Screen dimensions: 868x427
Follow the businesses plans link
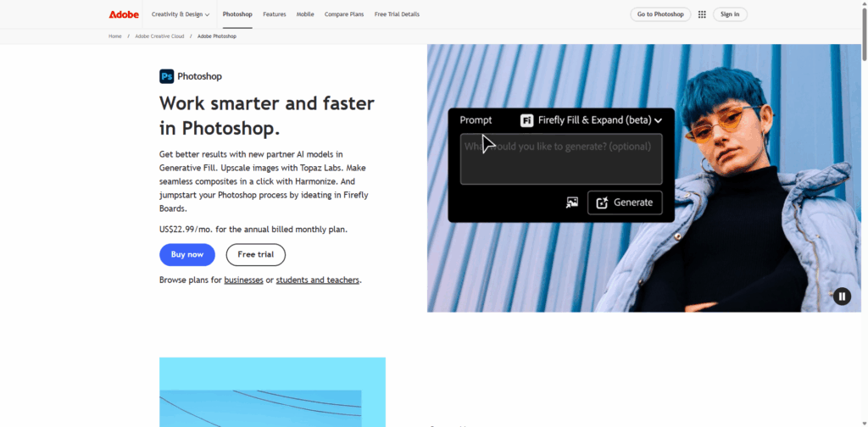243,280
